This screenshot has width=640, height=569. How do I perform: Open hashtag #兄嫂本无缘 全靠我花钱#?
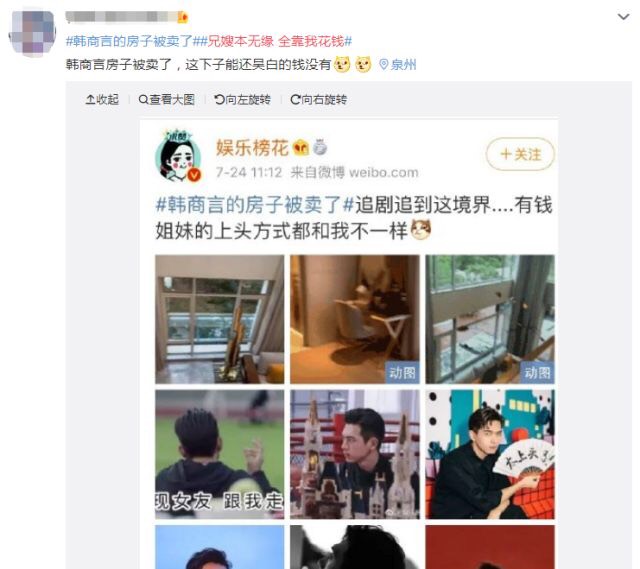pyautogui.click(x=276, y=41)
